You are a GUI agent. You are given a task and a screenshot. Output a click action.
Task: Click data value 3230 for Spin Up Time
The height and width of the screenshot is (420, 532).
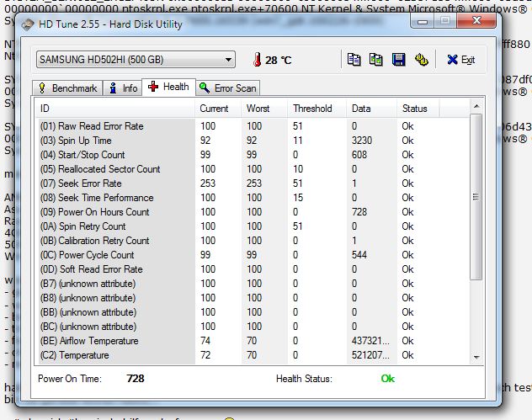pyautogui.click(x=362, y=141)
